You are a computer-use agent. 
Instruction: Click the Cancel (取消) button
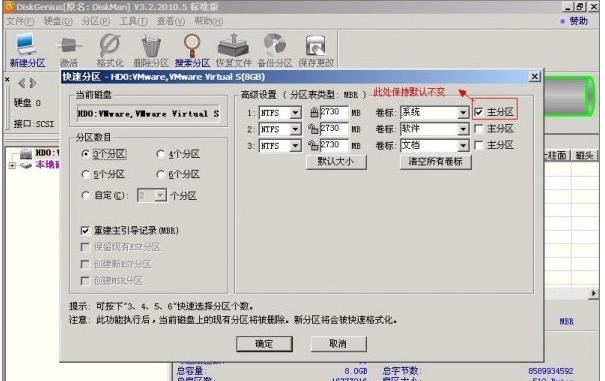click(x=338, y=344)
